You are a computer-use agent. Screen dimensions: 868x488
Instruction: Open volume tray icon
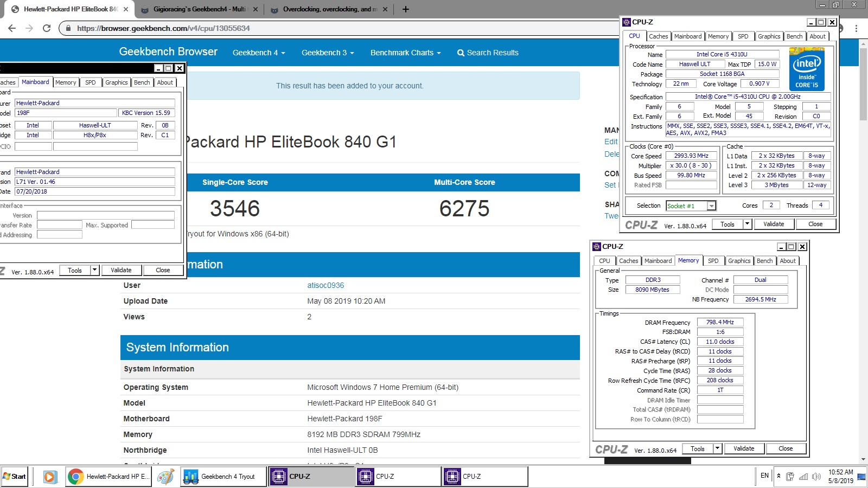[816, 477]
